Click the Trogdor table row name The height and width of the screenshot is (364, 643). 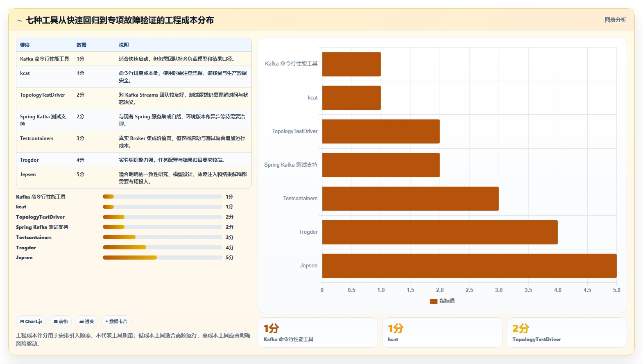point(29,160)
